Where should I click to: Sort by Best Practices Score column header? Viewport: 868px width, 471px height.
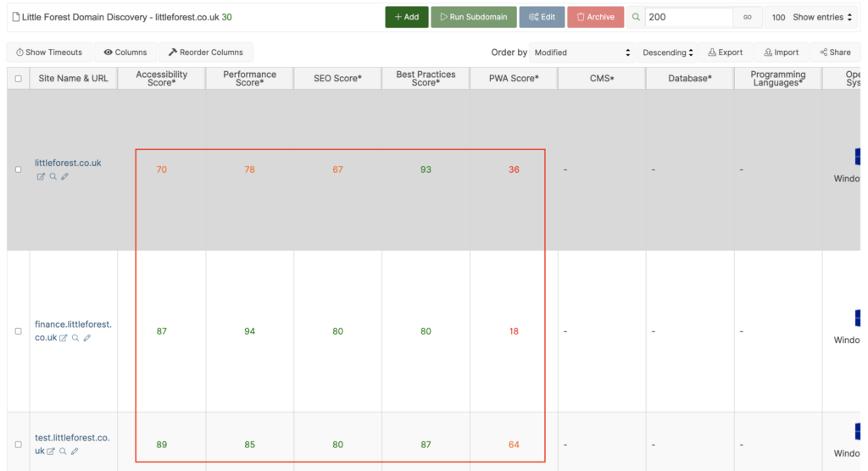coord(426,78)
